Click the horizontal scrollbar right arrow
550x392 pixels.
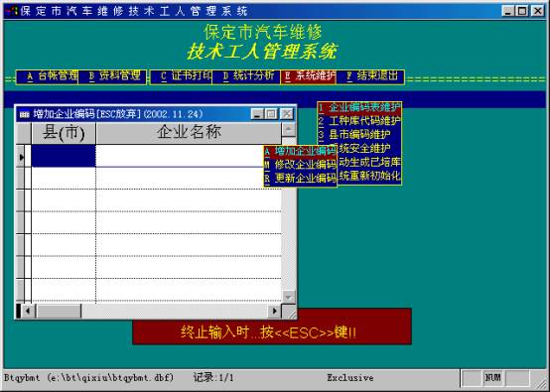(x=275, y=311)
